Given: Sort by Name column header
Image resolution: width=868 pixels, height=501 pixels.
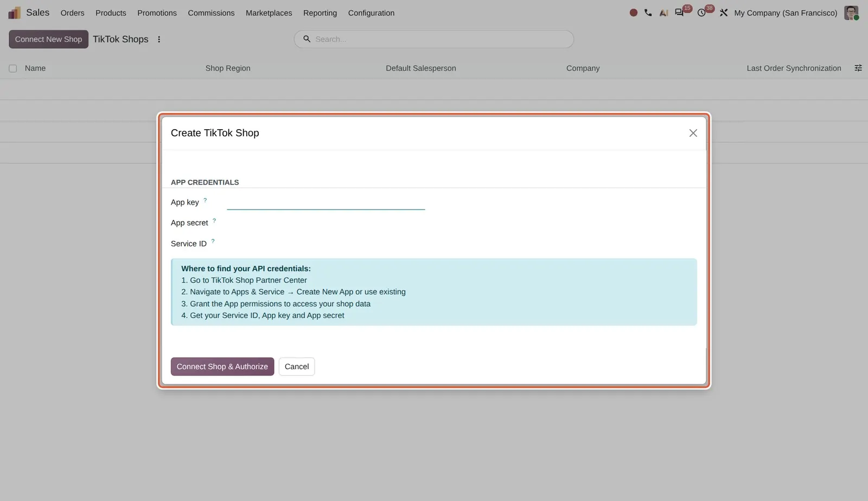Looking at the screenshot, I should 35,68.
